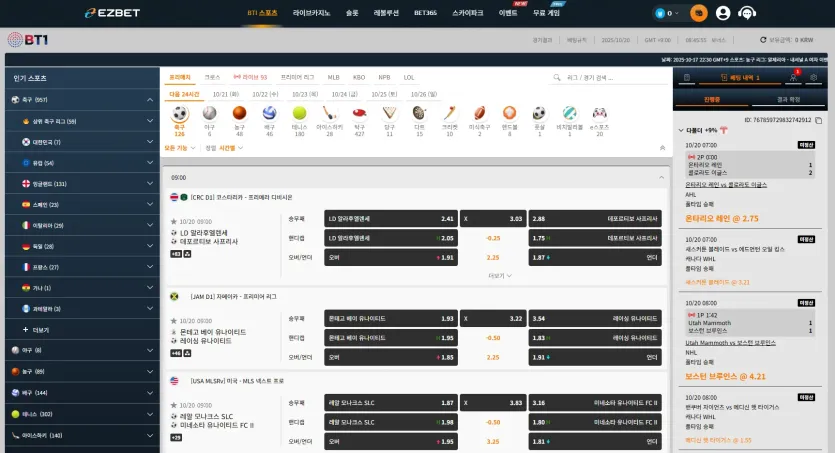Open the balance dropdown in top header
The height and width of the screenshot is (453, 835).
pyautogui.click(x=668, y=13)
